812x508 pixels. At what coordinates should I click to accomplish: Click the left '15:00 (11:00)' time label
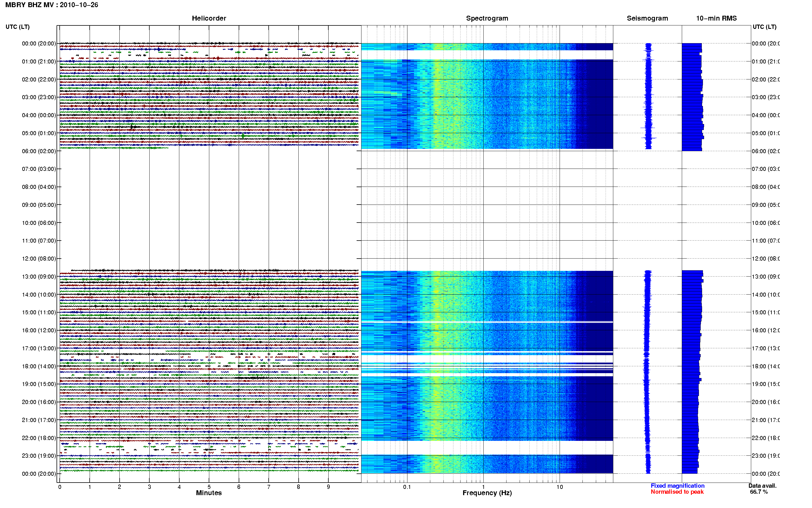(39, 313)
